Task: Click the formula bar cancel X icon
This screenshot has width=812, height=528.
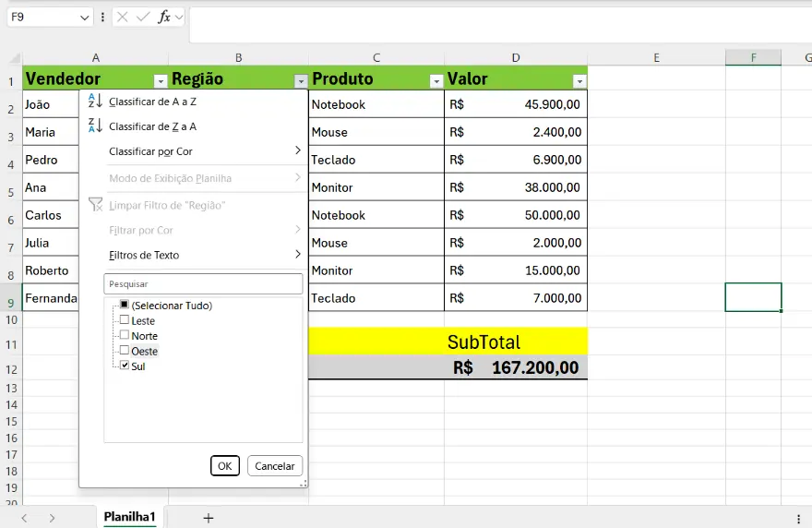Action: [123, 17]
